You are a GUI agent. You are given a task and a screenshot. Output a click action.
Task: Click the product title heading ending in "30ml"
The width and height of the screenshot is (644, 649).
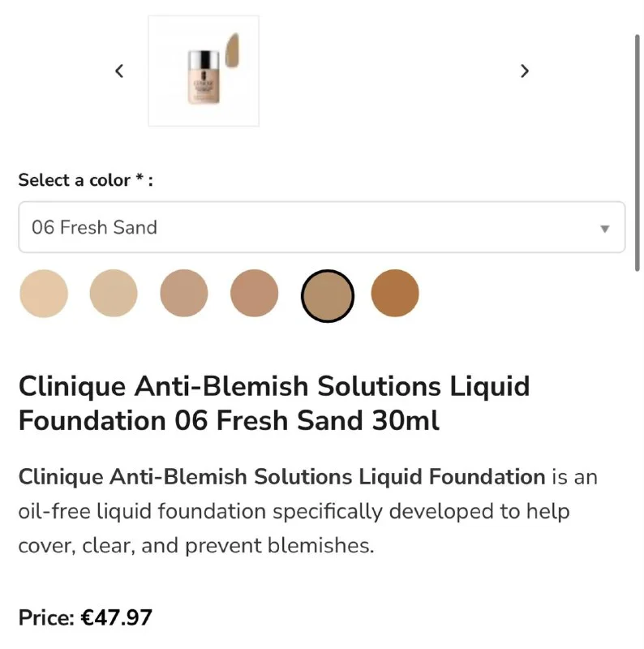(273, 403)
